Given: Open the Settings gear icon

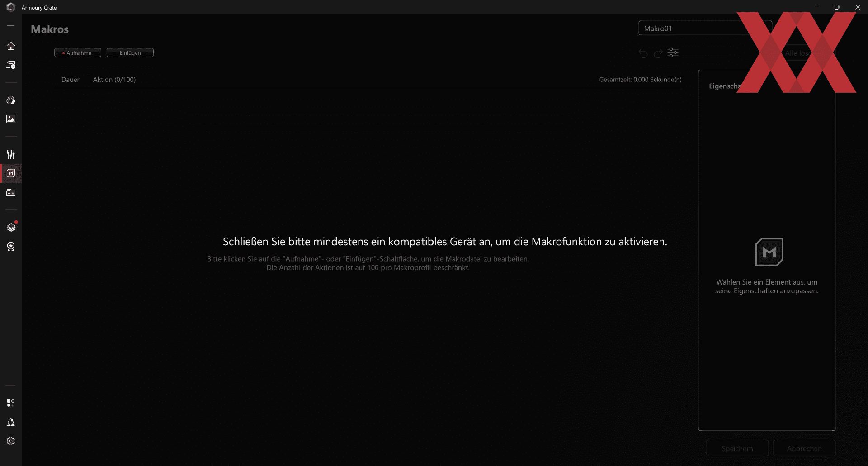Looking at the screenshot, I should click(x=11, y=441).
